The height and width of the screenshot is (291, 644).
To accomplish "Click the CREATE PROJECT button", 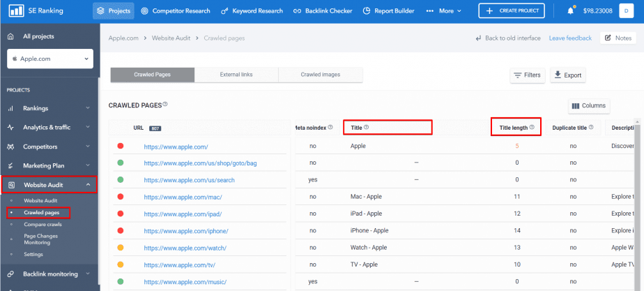I will (512, 11).
